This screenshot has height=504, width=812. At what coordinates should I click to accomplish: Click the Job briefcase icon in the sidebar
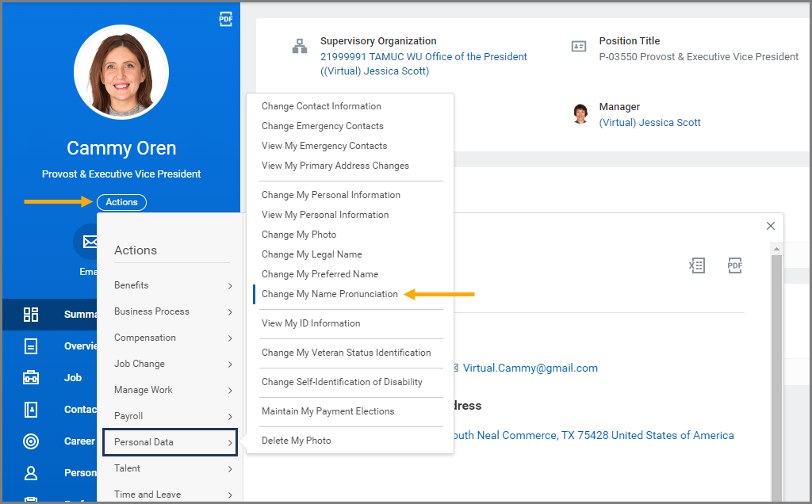(31, 378)
